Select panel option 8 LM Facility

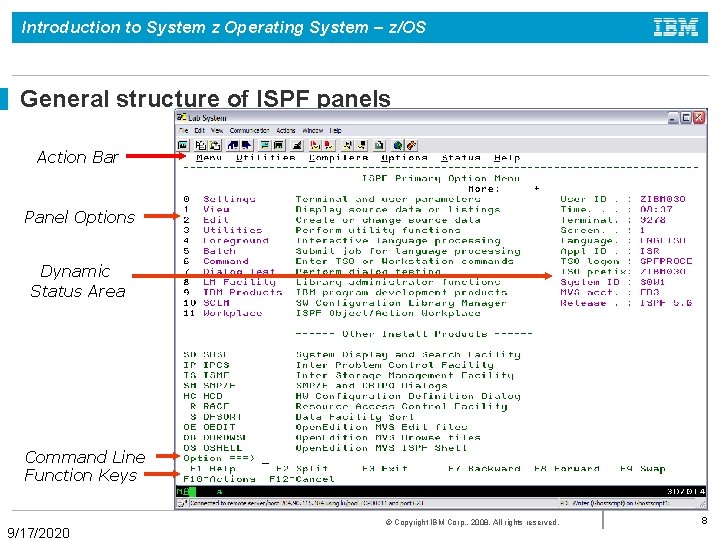tap(229, 282)
